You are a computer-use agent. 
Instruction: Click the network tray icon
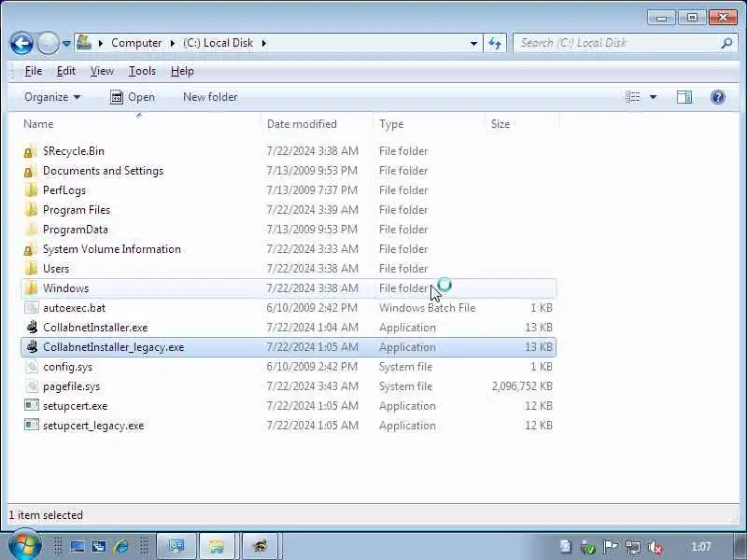coord(633,547)
